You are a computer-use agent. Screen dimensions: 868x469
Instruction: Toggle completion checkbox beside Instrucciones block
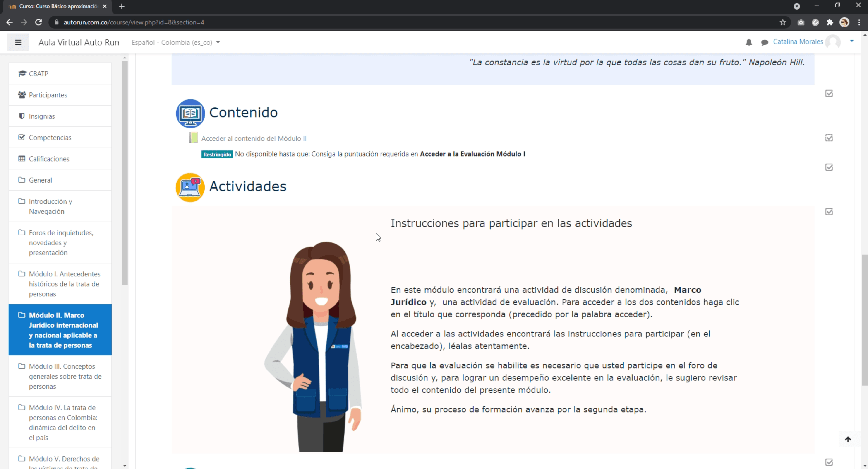coord(829,212)
